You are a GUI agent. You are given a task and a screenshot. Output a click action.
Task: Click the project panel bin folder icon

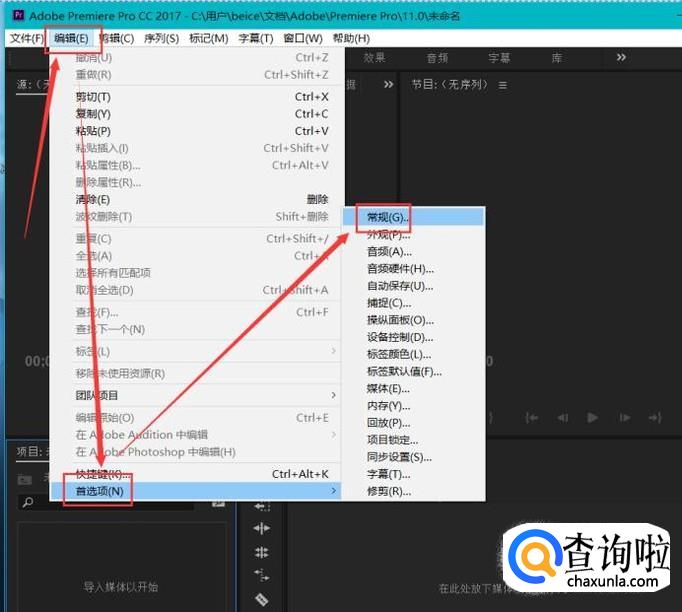[25, 479]
